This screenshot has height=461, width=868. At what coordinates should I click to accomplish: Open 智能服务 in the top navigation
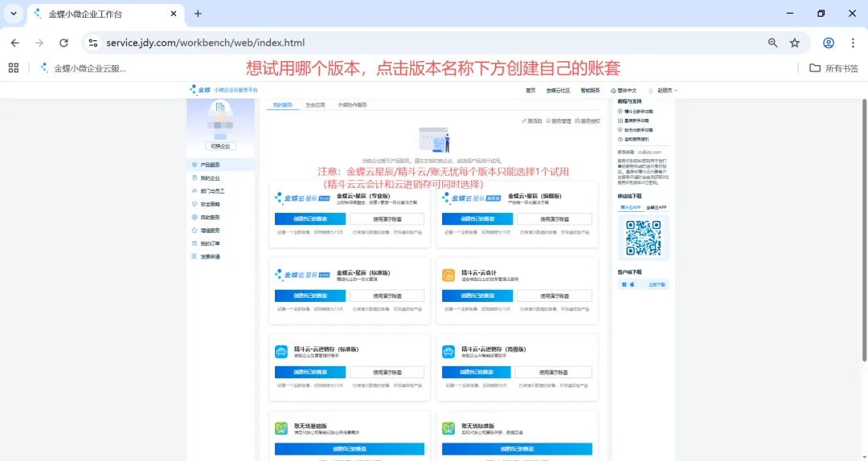click(590, 90)
